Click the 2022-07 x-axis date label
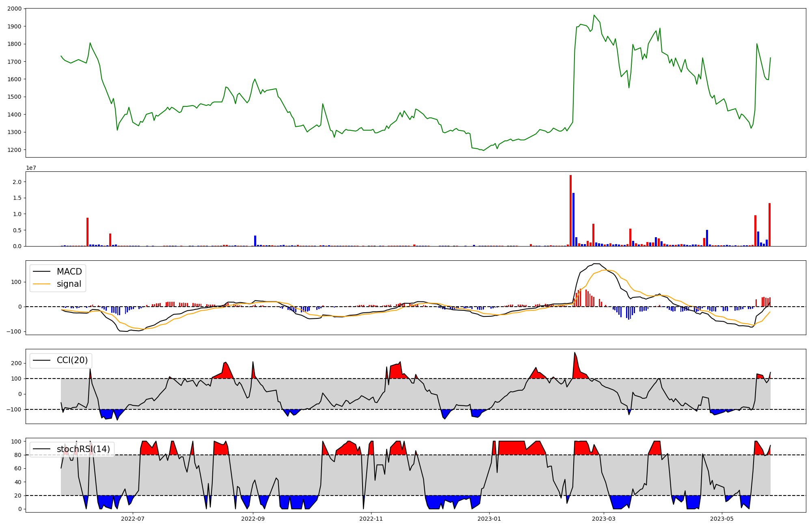 tap(133, 519)
